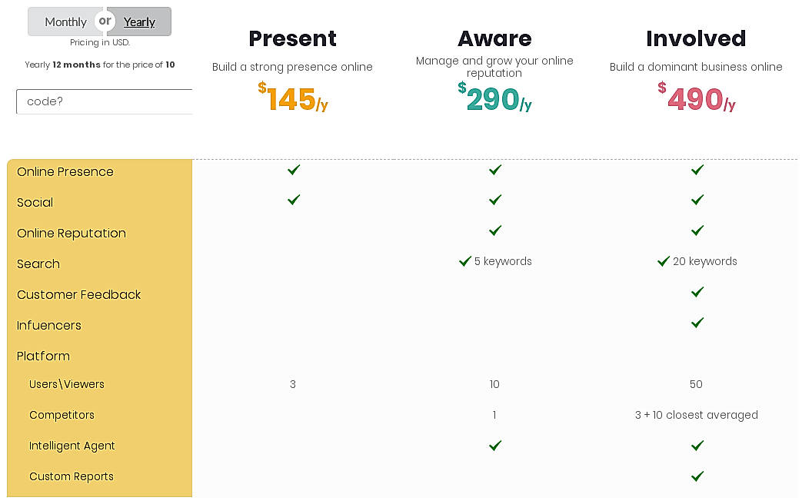The height and width of the screenshot is (504, 812).
Task: Switch pricing to Monthly billing
Action: [65, 22]
